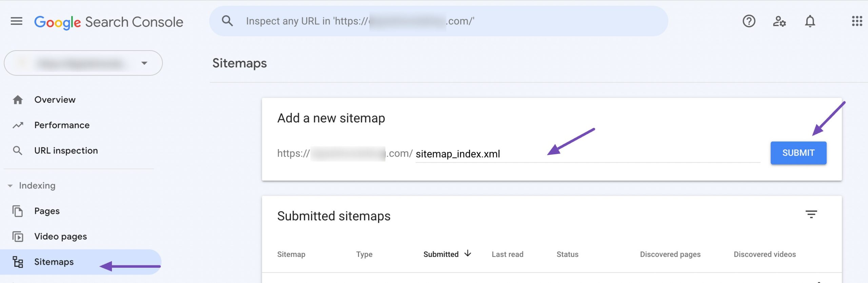The width and height of the screenshot is (868, 283).
Task: Collapse the Indexing section
Action: click(10, 185)
